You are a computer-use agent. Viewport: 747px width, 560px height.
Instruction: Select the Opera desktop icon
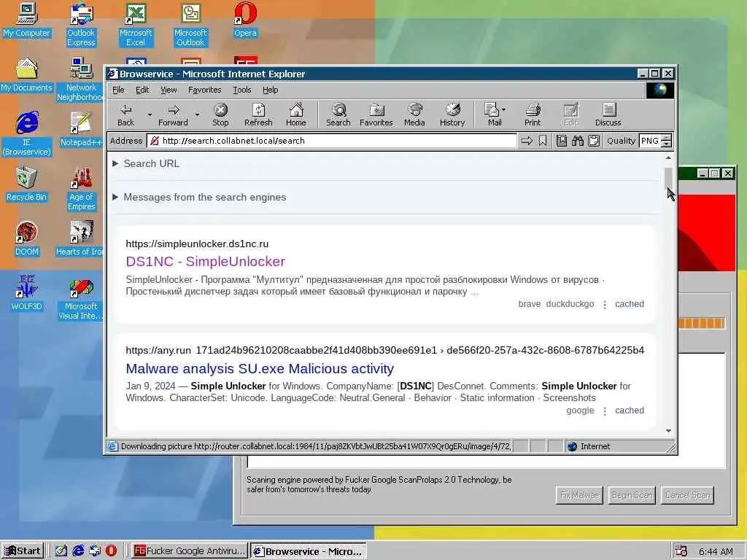tap(245, 20)
